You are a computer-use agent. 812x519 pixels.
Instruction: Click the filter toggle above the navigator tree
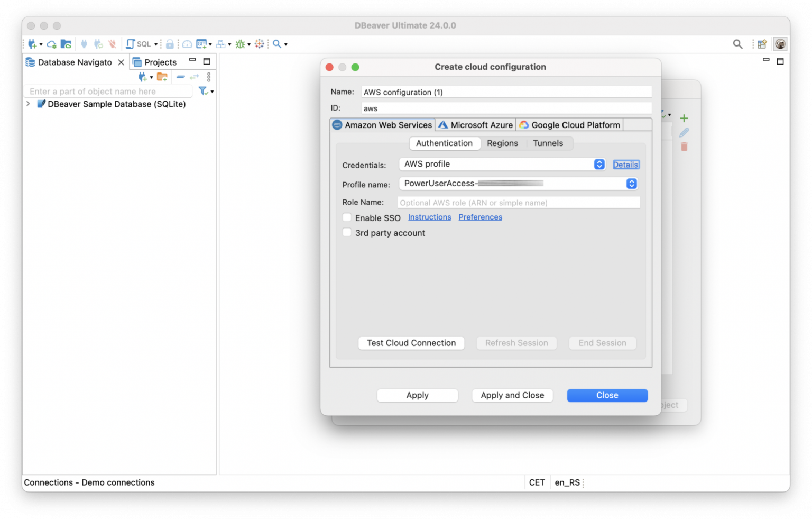click(204, 90)
